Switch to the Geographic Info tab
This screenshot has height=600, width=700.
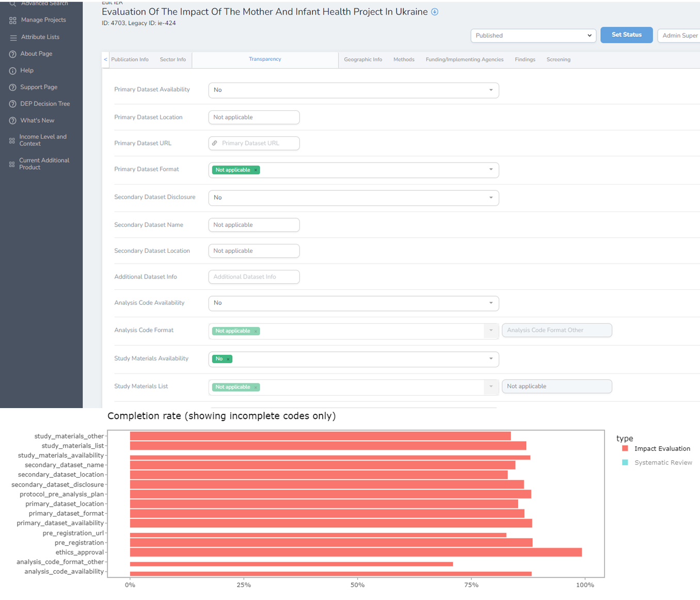point(363,60)
